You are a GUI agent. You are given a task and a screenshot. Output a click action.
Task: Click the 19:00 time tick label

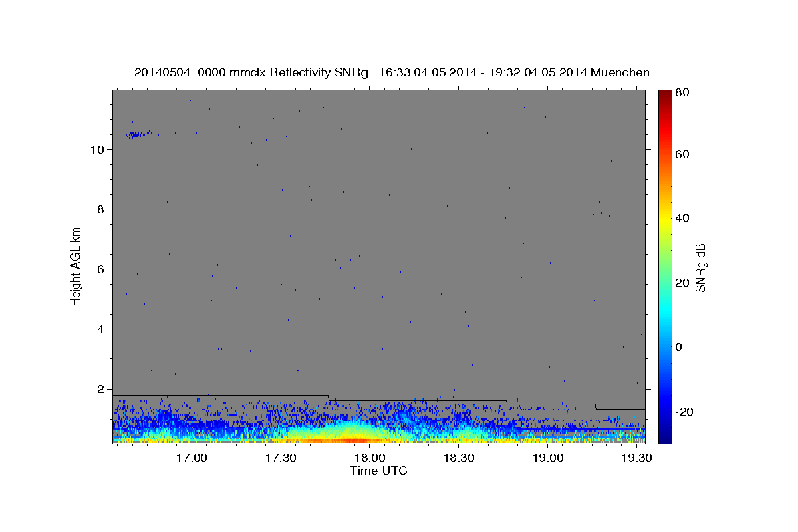[547, 458]
